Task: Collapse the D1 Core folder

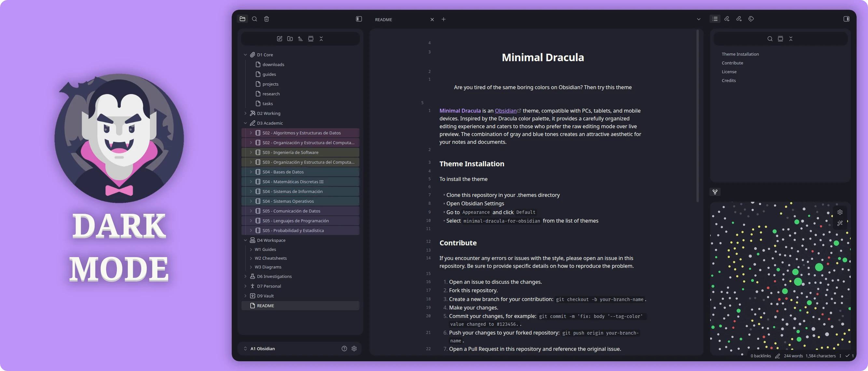Action: coord(245,55)
